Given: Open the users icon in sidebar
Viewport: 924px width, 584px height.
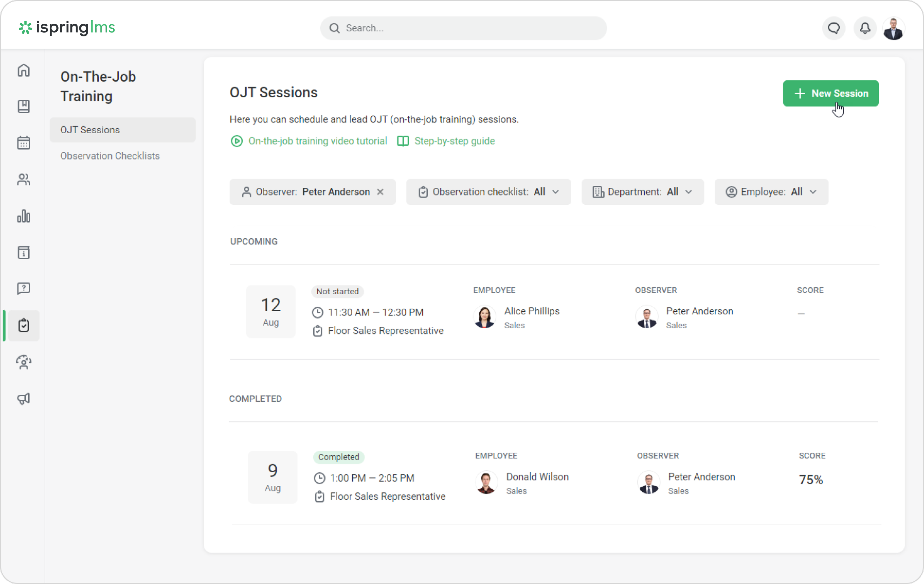Looking at the screenshot, I should pos(24,179).
